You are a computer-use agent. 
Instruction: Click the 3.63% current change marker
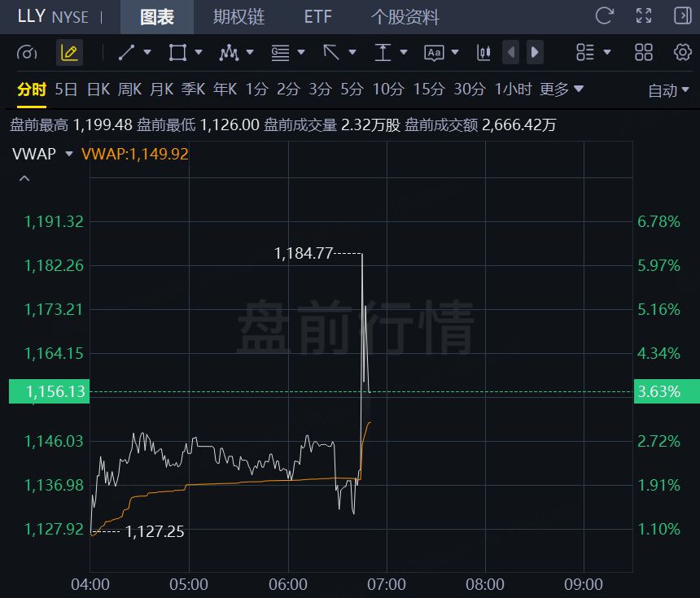667,391
